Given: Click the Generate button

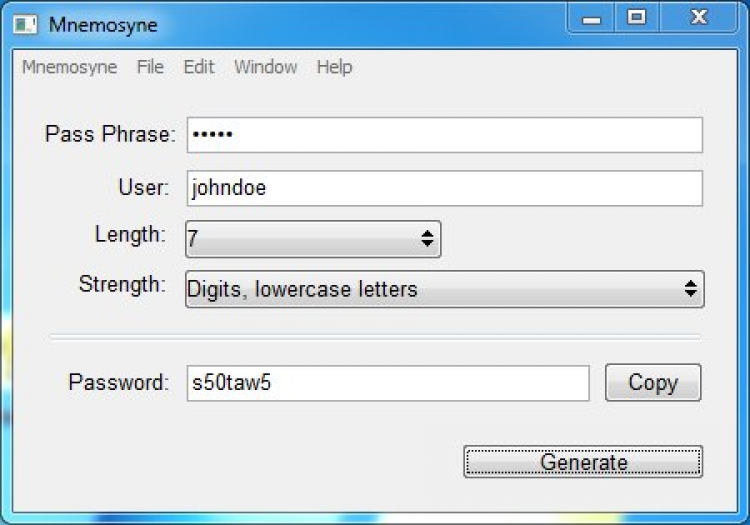Looking at the screenshot, I should [x=583, y=461].
